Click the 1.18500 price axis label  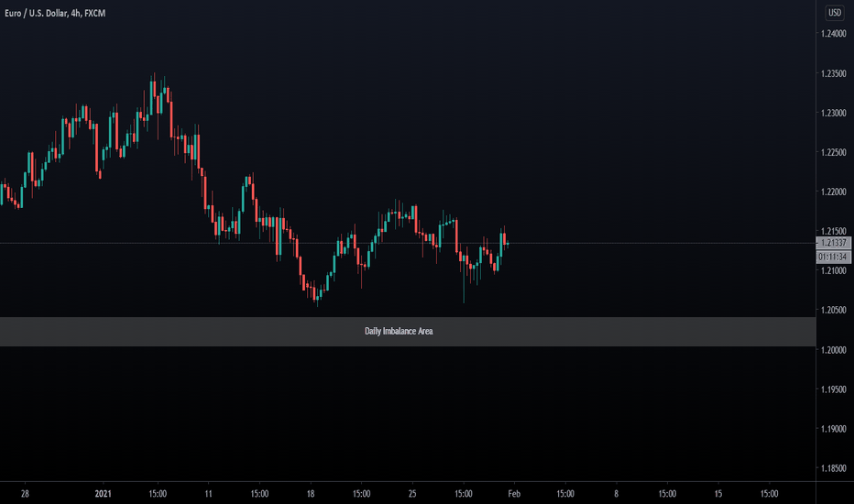tap(833, 468)
